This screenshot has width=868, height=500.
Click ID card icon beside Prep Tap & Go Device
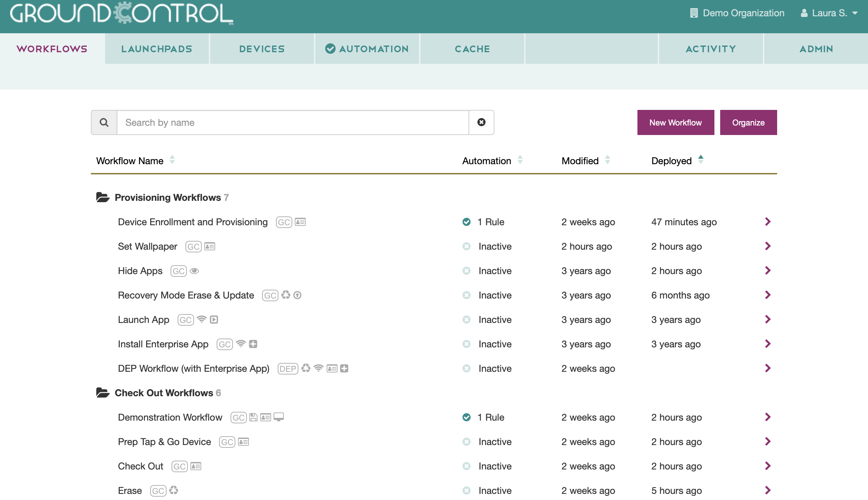[243, 442]
